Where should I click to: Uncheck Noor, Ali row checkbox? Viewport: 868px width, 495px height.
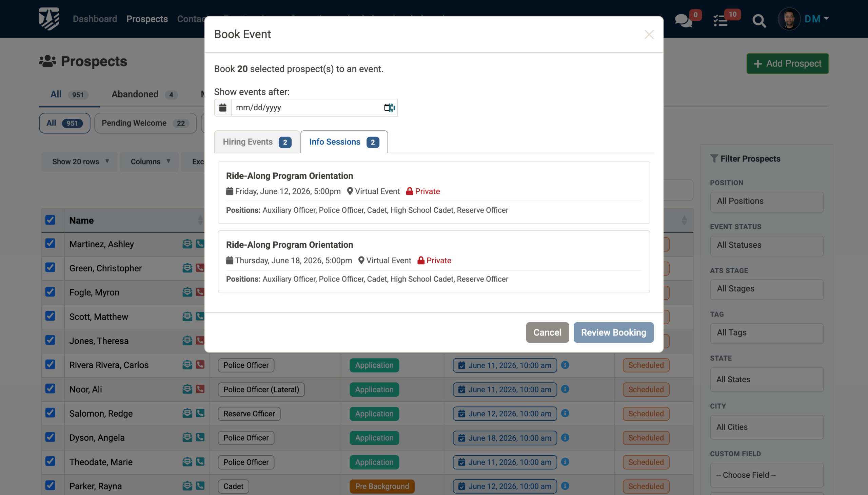point(50,388)
